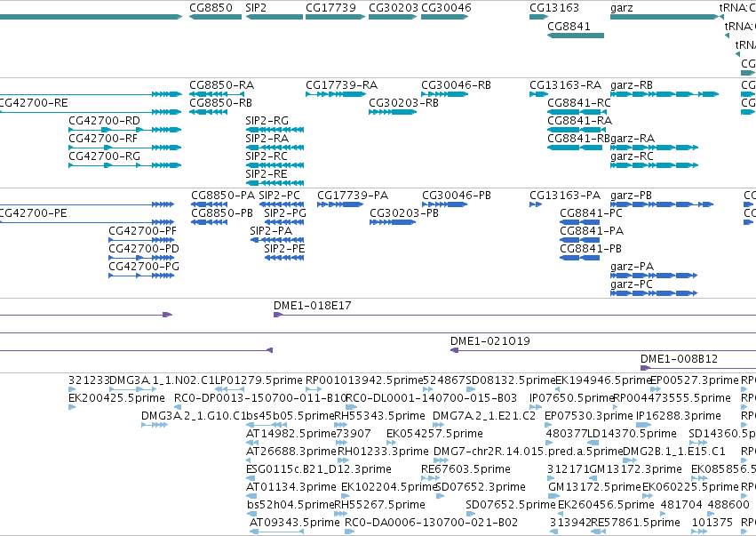Select the DMG3A.2_1.G10.C1 EST label

(194, 416)
